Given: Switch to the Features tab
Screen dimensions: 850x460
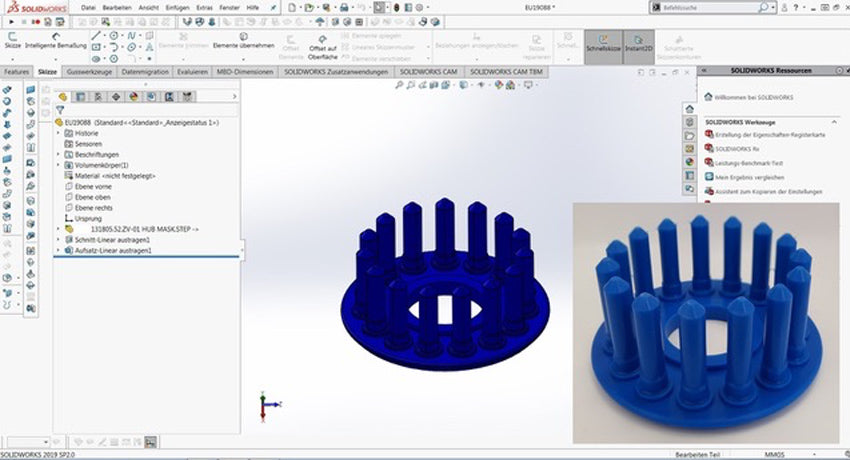Looking at the screenshot, I should (17, 72).
